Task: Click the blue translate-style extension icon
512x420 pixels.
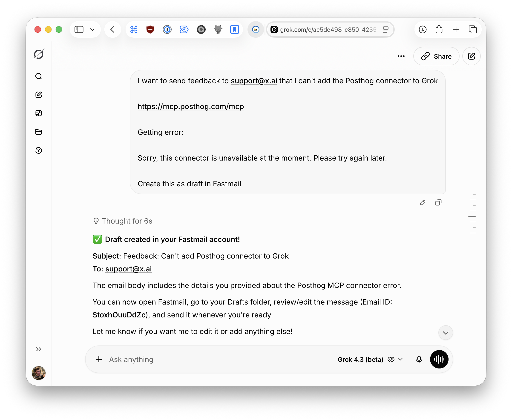Action: tap(184, 29)
